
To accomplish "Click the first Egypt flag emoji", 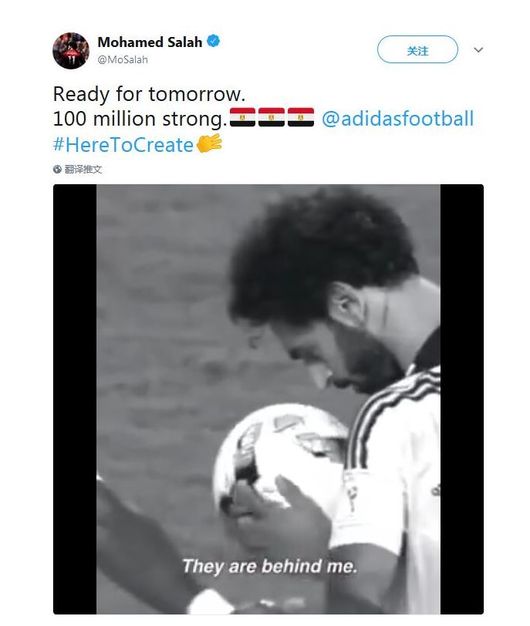I will [242, 117].
